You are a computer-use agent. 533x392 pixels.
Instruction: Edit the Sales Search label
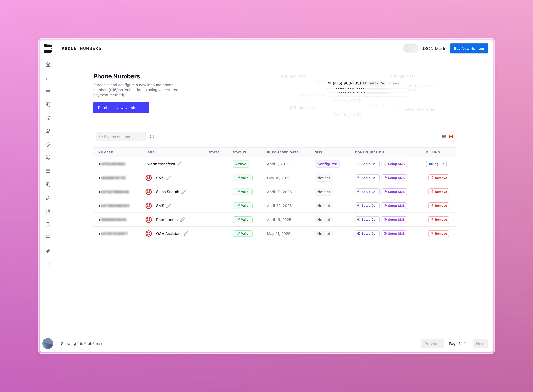tap(184, 192)
